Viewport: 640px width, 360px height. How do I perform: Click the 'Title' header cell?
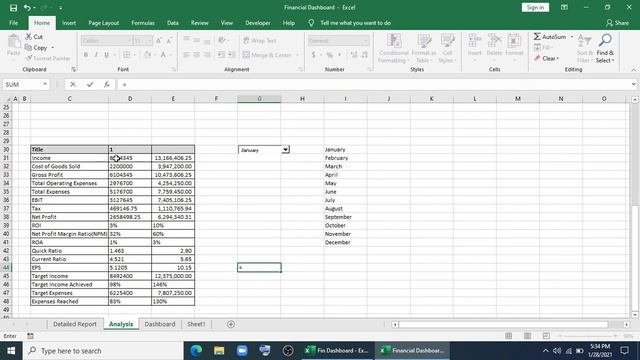coord(69,149)
